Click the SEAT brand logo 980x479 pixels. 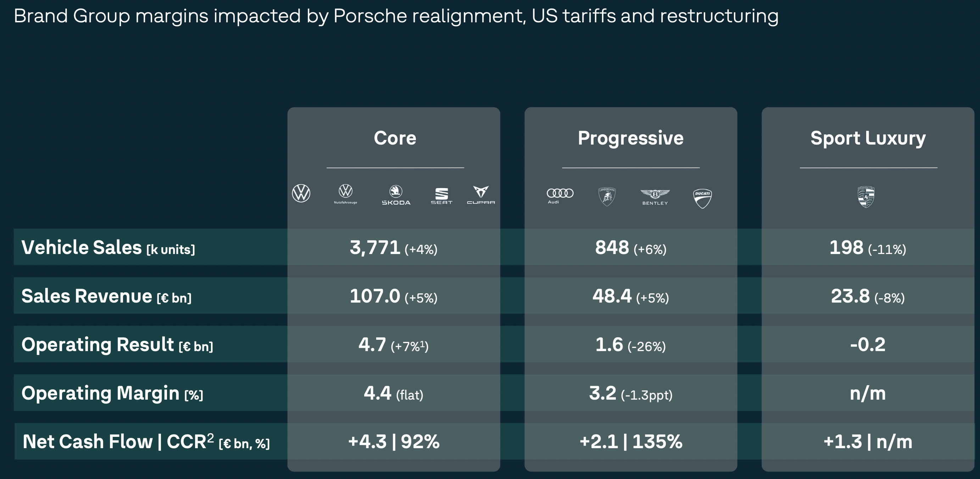tap(441, 196)
